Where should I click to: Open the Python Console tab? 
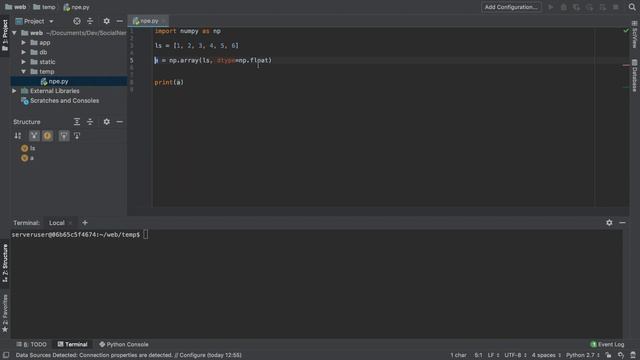coord(124,344)
